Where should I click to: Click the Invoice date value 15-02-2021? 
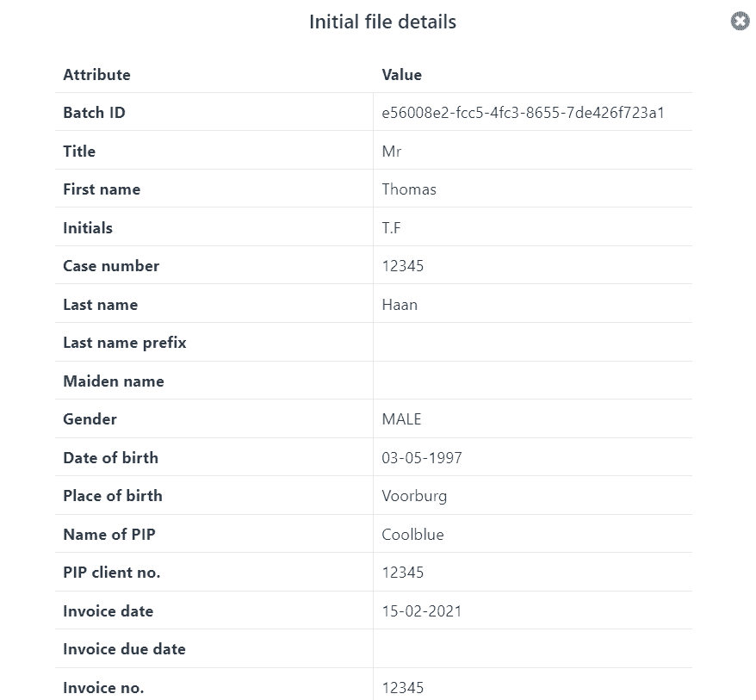point(421,611)
